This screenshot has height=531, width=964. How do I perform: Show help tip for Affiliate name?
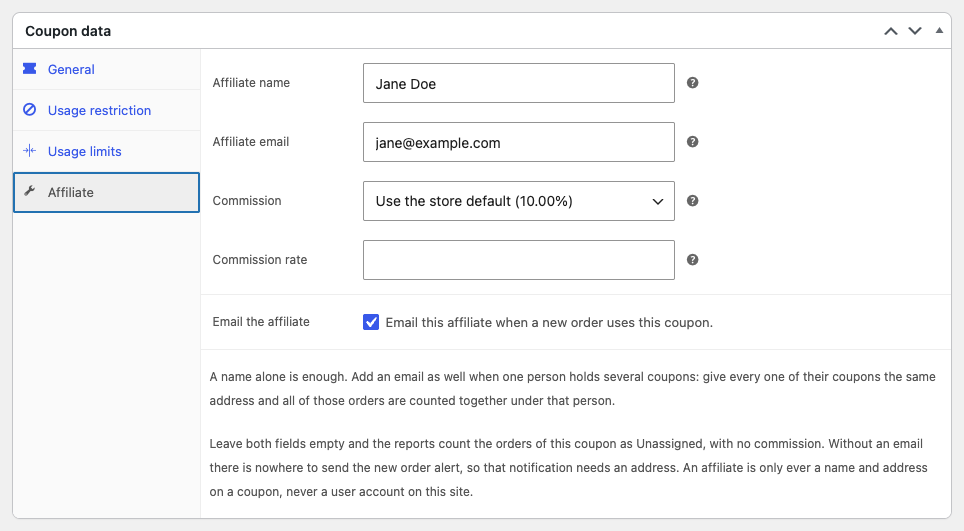[692, 83]
